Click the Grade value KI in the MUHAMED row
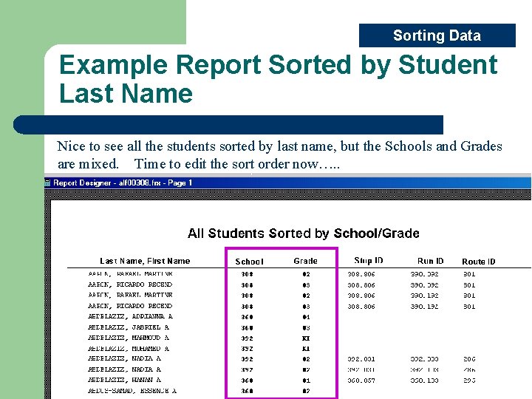The width and height of the screenshot is (532, 399). (306, 349)
